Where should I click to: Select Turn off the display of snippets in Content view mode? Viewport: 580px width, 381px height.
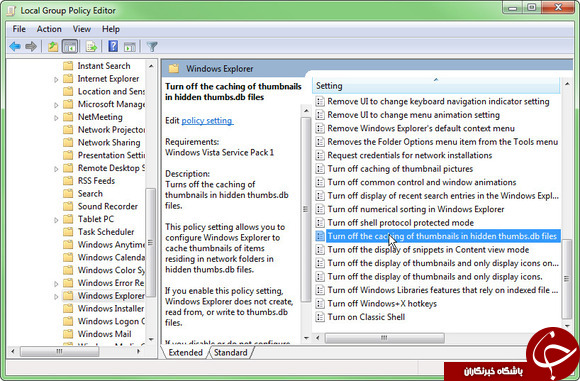click(428, 250)
